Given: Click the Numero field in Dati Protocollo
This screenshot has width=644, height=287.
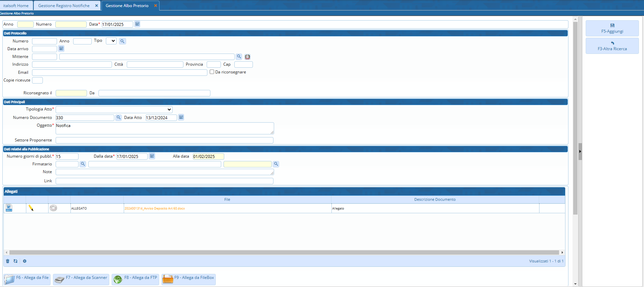Looking at the screenshot, I should pyautogui.click(x=45, y=41).
